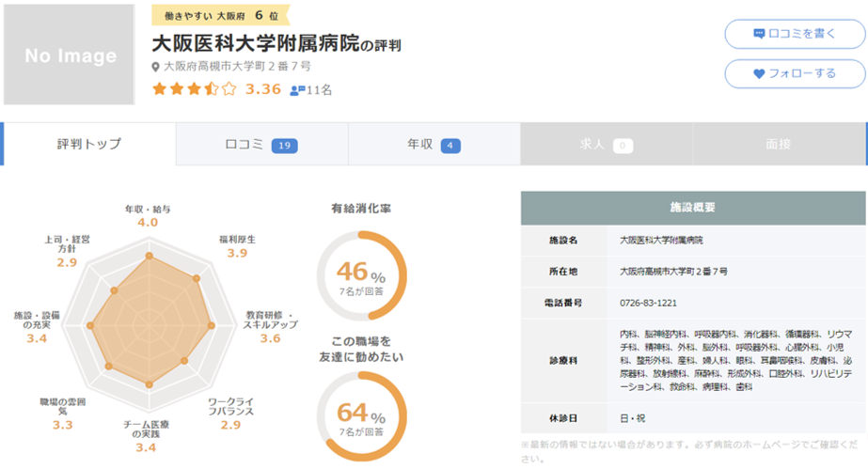Click the 福利厚生 3.9 radar label
Image resolution: width=868 pixels, height=469 pixels.
click(237, 246)
